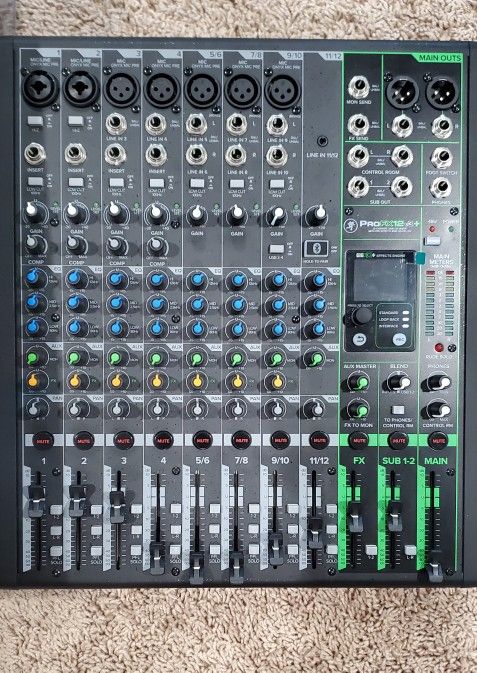The height and width of the screenshot is (673, 477).
Task: Click the PHONES output jack
Action: click(441, 188)
